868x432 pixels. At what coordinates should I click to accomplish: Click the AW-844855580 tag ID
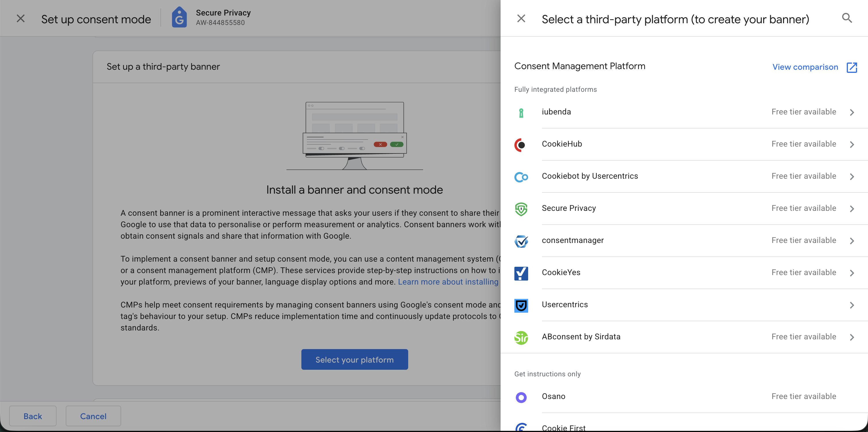pyautogui.click(x=220, y=23)
